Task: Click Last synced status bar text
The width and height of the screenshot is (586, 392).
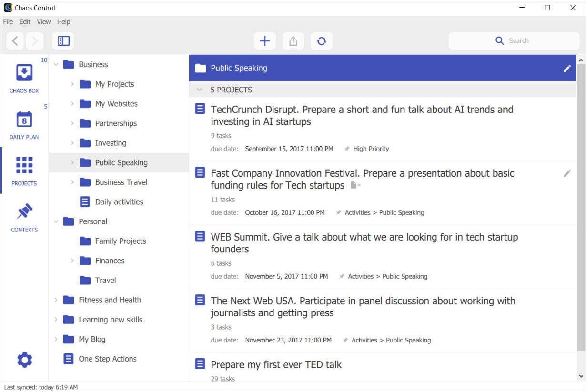Action: coord(41,387)
